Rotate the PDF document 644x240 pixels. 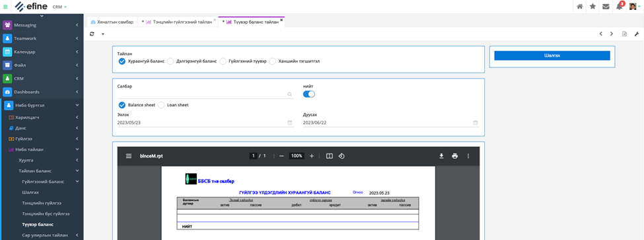pos(341,156)
